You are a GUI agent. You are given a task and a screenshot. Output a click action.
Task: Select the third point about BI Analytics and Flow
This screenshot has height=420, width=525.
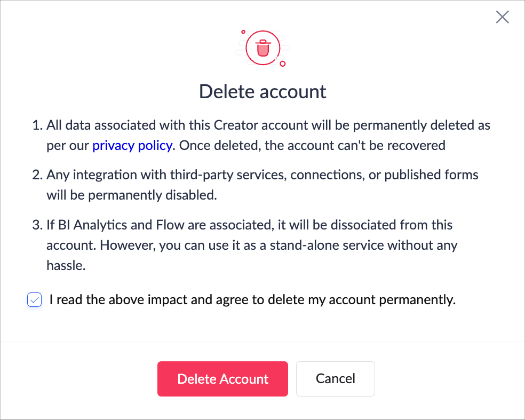[249, 225]
